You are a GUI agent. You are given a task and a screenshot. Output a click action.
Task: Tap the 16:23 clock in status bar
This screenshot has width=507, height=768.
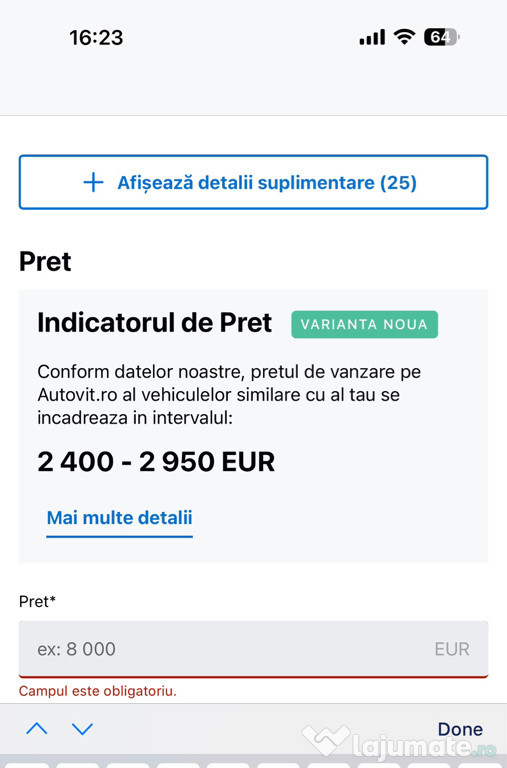click(x=96, y=38)
